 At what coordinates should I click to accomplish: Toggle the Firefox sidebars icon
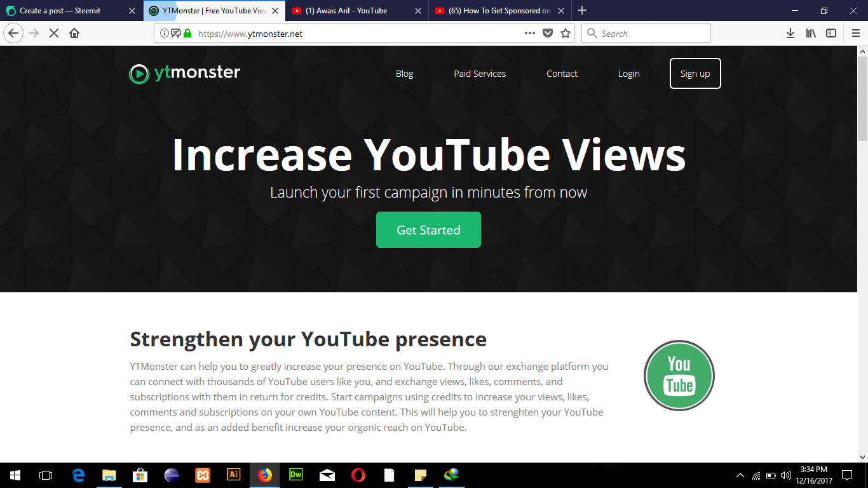pyautogui.click(x=831, y=33)
